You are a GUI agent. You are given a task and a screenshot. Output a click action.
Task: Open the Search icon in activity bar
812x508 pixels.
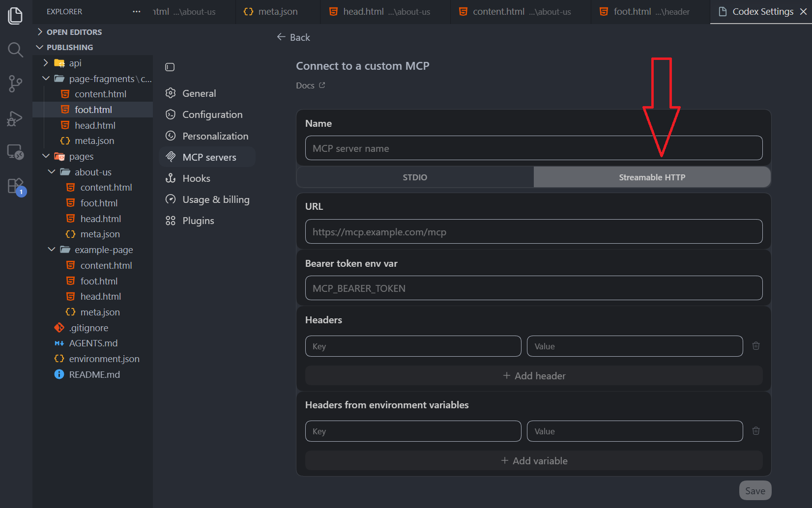tap(15, 50)
